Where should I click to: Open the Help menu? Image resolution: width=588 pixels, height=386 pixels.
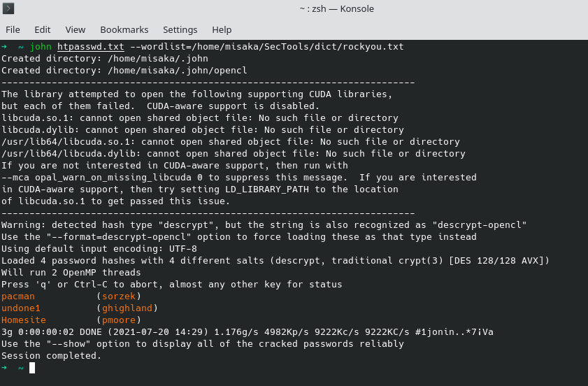click(222, 29)
